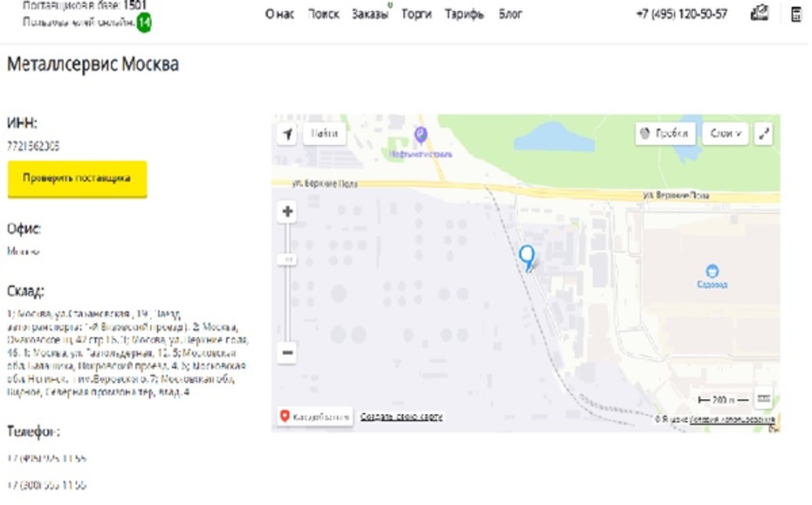
Task: Zoom out the map with minus button
Action: pyautogui.click(x=288, y=353)
